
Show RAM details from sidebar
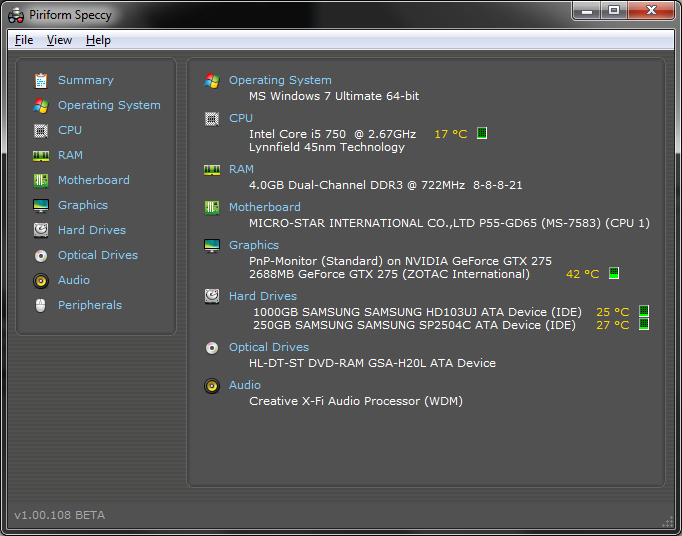[x=70, y=155]
